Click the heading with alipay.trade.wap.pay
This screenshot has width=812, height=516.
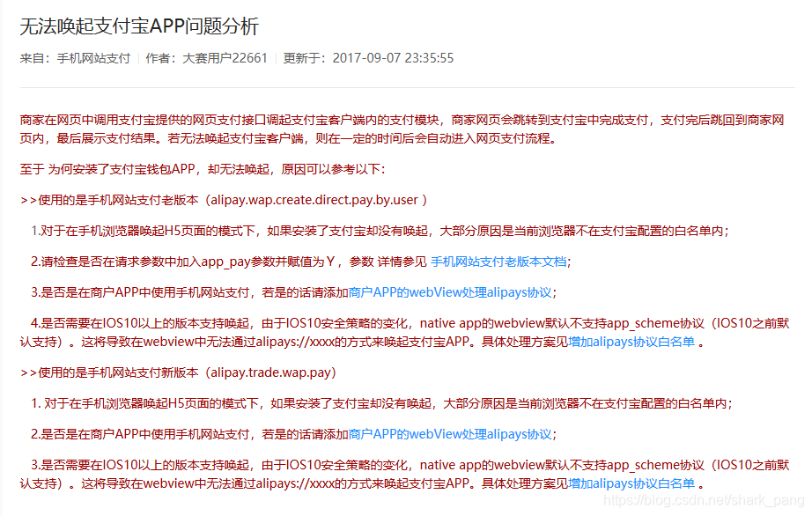tap(178, 372)
